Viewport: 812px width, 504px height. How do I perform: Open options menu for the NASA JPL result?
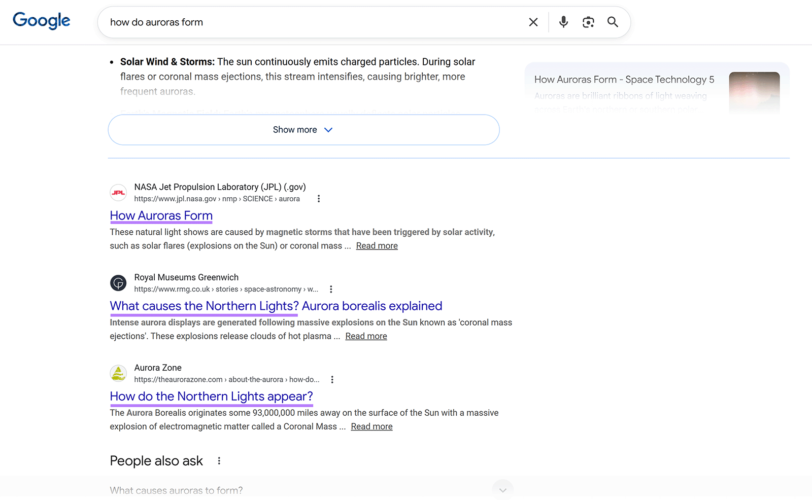319,199
